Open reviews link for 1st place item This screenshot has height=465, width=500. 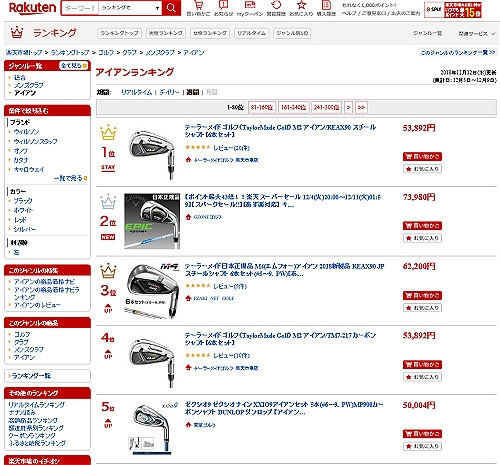coord(231,148)
